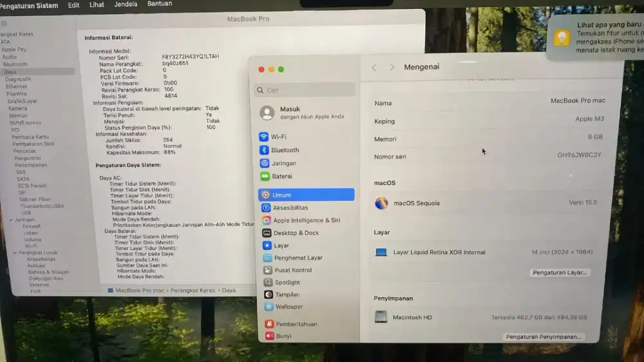Click the Versi 15.5 text

click(583, 202)
